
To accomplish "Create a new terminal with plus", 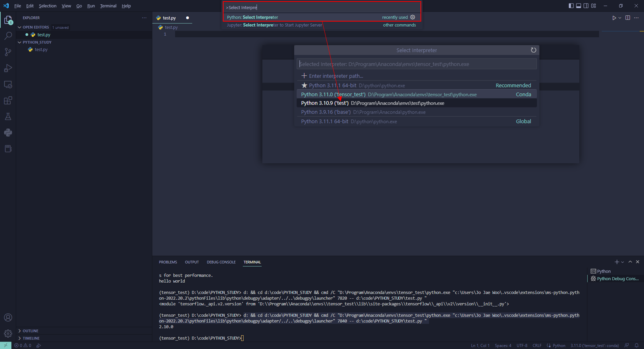I will click(x=617, y=262).
